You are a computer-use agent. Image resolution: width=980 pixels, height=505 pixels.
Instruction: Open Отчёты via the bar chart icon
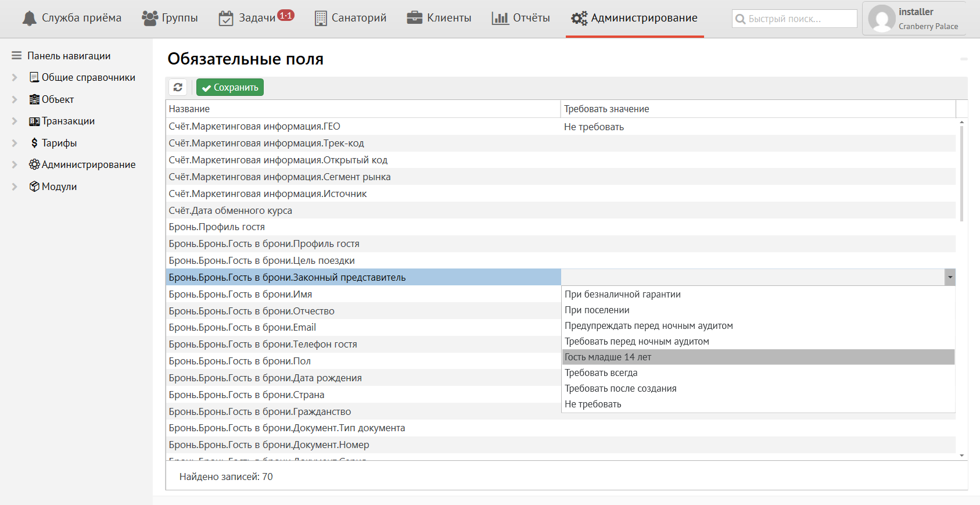[500, 19]
